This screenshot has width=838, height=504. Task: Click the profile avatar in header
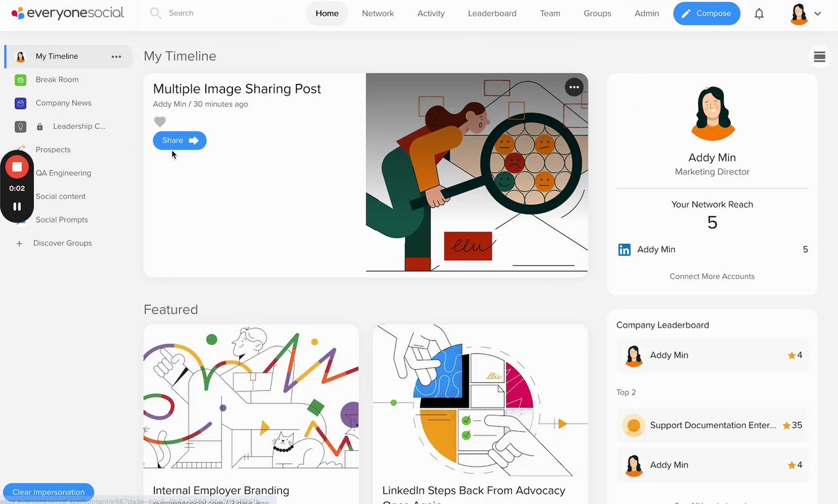click(x=799, y=14)
